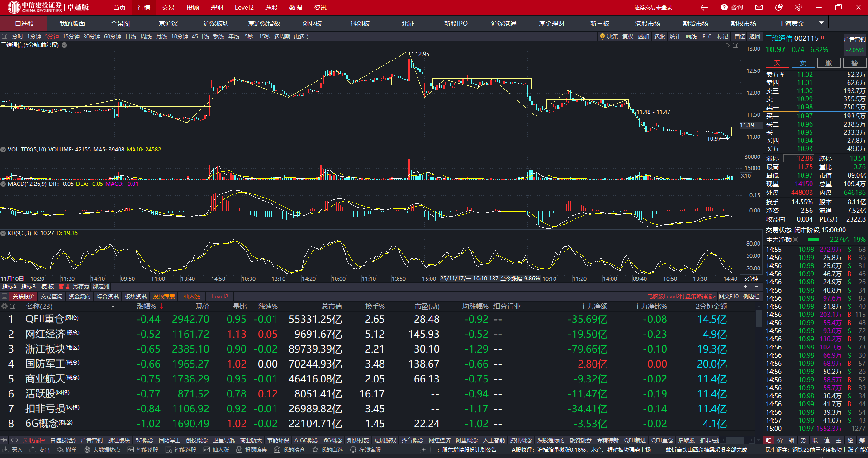The height and width of the screenshot is (458, 868).
Task: Select the 日线 daily period
Action: coord(131,37)
